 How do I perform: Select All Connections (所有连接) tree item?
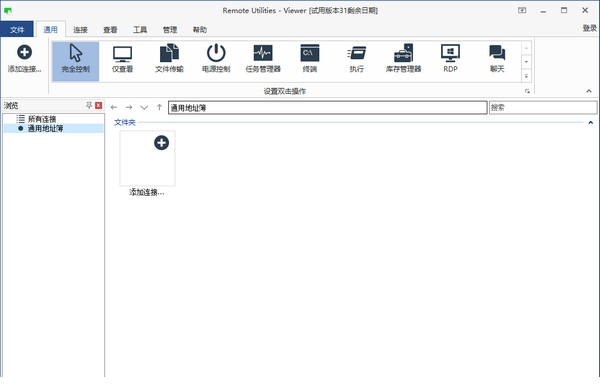(42, 119)
